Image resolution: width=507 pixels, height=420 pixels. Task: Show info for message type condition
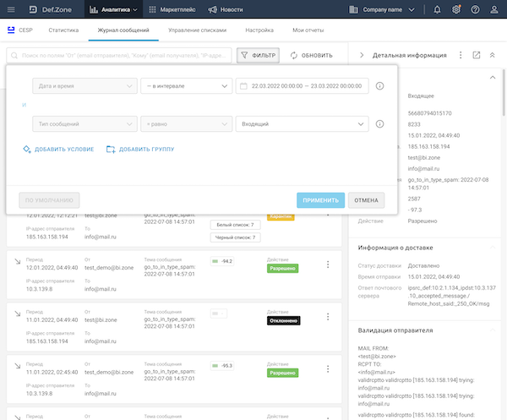(x=379, y=124)
